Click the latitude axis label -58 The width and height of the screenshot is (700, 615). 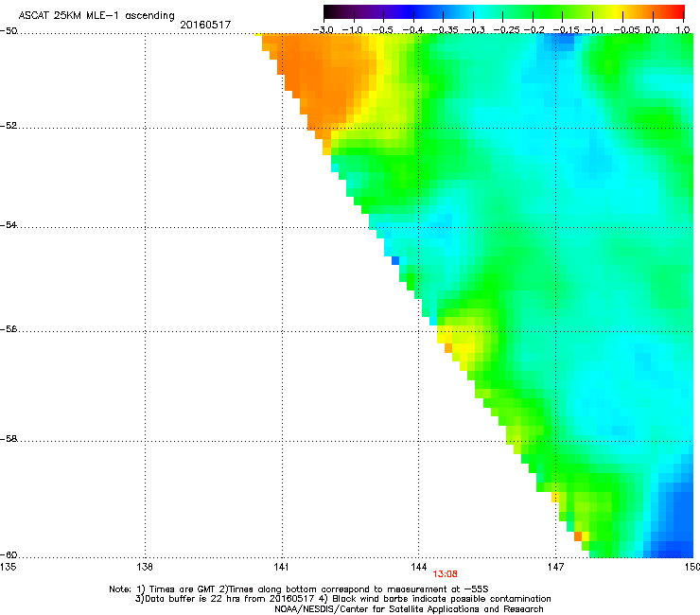click(x=9, y=439)
